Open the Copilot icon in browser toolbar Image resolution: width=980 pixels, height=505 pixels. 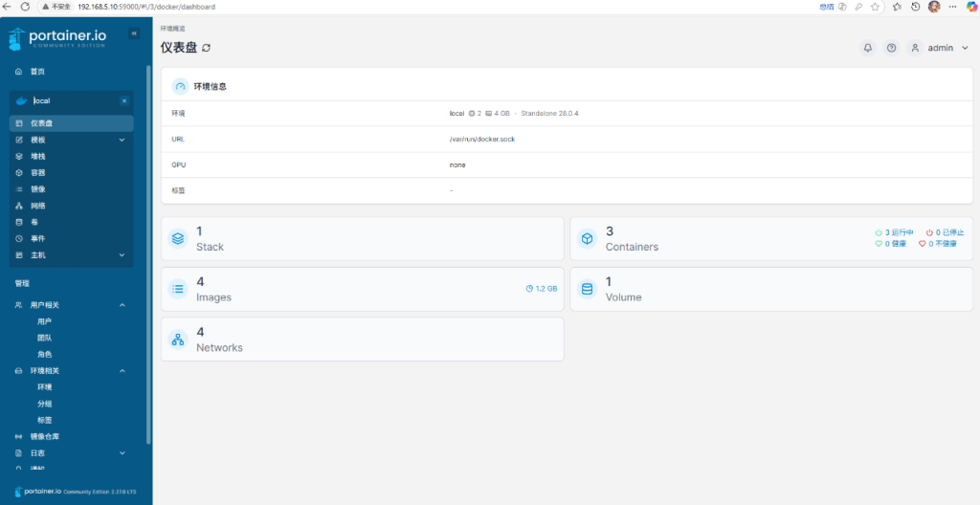tap(971, 7)
